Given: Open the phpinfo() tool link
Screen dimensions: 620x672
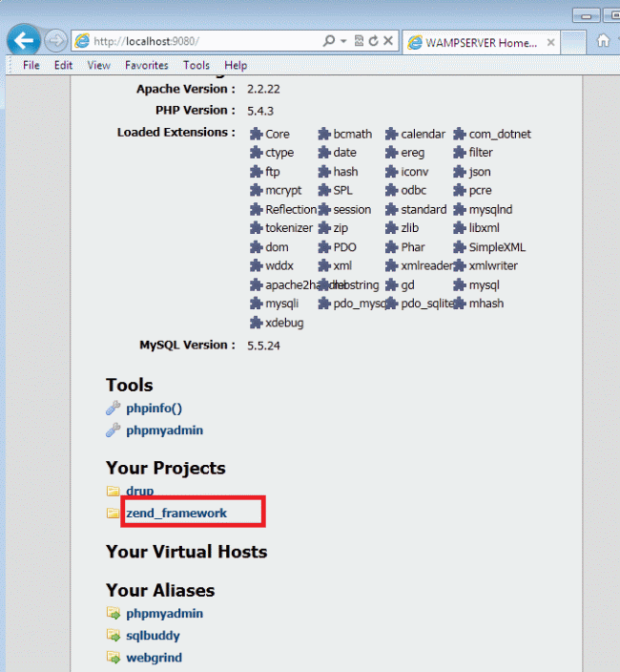Looking at the screenshot, I should pos(154,408).
